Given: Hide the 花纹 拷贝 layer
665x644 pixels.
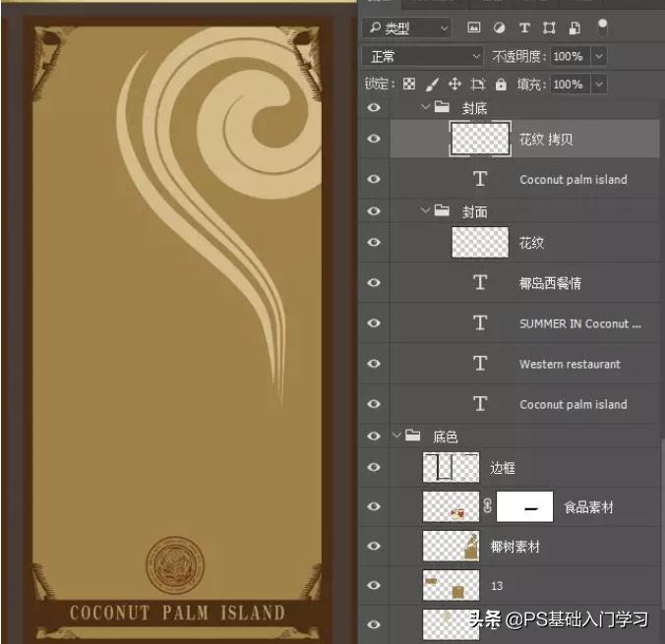Looking at the screenshot, I should (x=374, y=139).
